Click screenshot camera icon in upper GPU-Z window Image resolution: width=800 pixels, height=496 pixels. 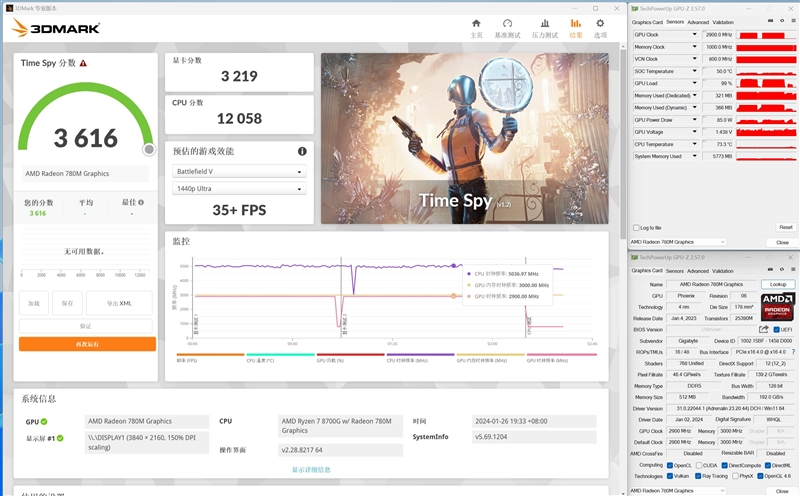[770, 21]
